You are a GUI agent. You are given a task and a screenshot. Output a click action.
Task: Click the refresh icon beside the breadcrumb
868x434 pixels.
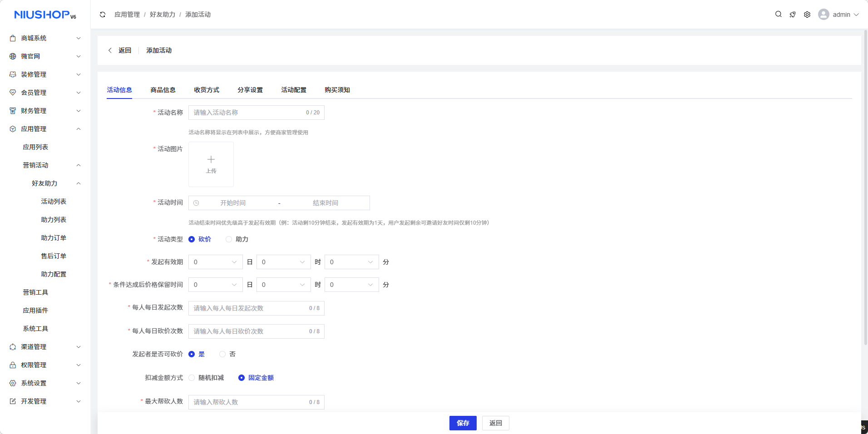[103, 15]
